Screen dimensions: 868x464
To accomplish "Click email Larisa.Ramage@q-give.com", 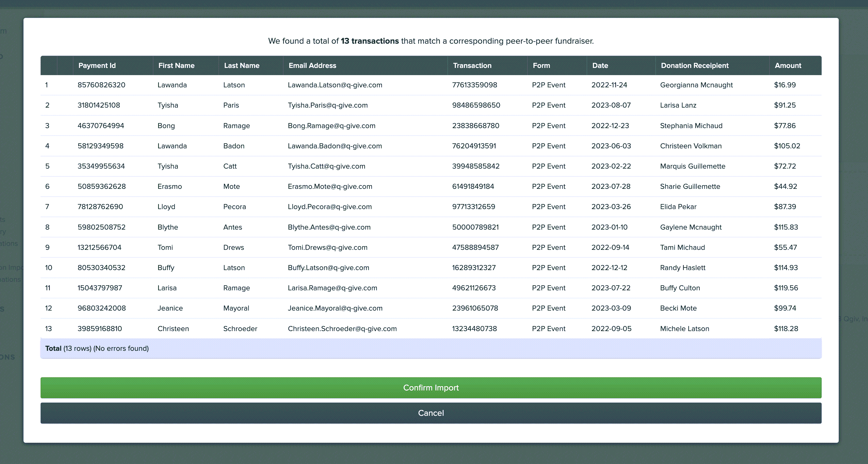I will point(333,288).
